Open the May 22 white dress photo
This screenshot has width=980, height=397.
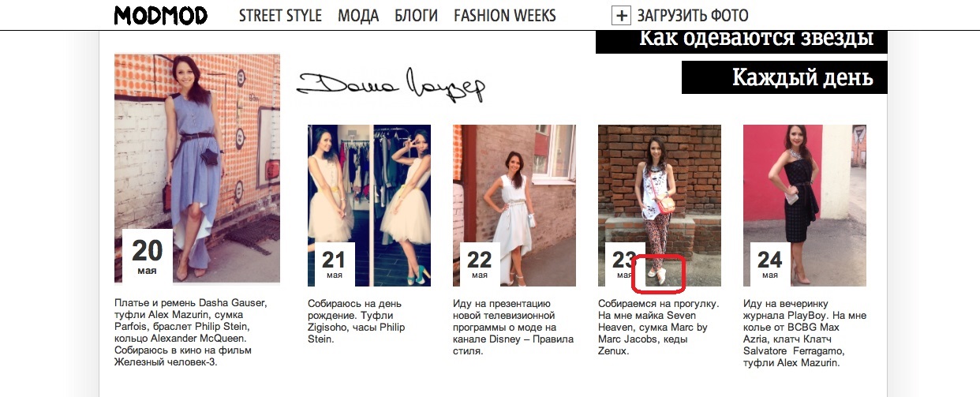click(x=514, y=205)
